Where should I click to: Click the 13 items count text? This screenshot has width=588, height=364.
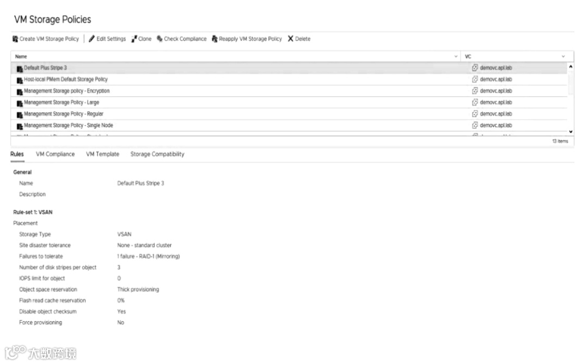point(560,141)
